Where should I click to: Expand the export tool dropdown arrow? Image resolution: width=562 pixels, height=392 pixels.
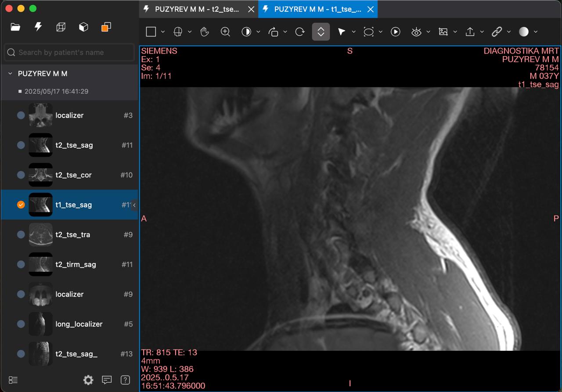(482, 32)
